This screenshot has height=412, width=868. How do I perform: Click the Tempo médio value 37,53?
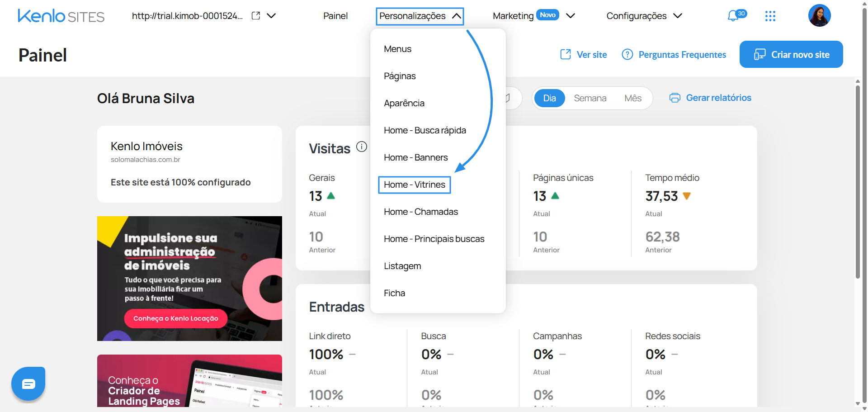click(661, 196)
